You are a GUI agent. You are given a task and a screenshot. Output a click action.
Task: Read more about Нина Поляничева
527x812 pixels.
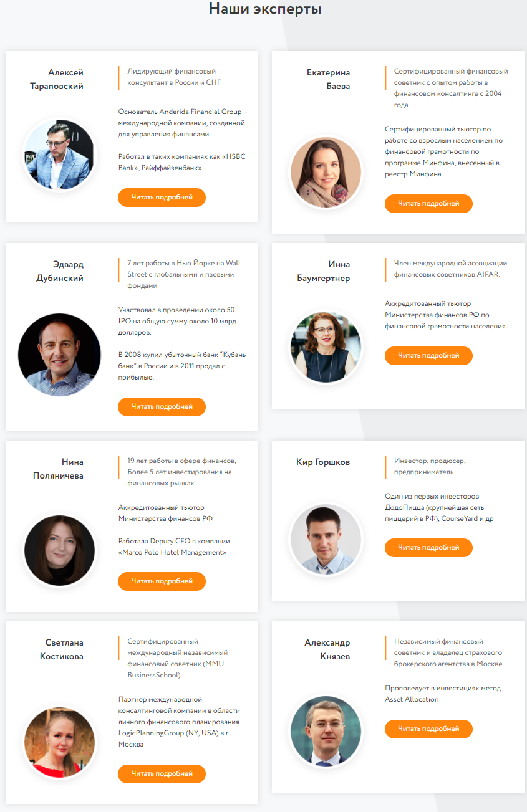pyautogui.click(x=162, y=581)
